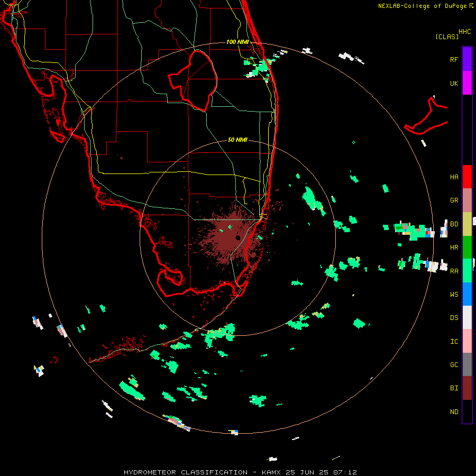Click the blue WS legend swatch
This screenshot has height=476, width=476.
[467, 294]
